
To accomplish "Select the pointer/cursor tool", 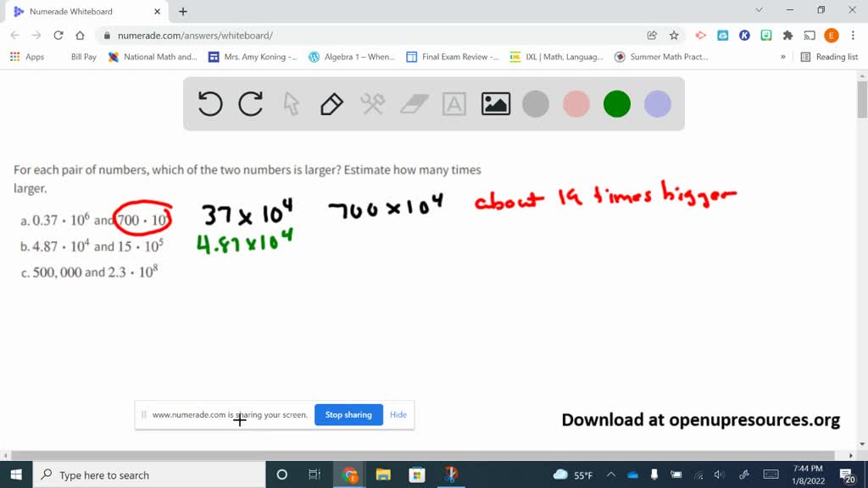I will pos(291,103).
